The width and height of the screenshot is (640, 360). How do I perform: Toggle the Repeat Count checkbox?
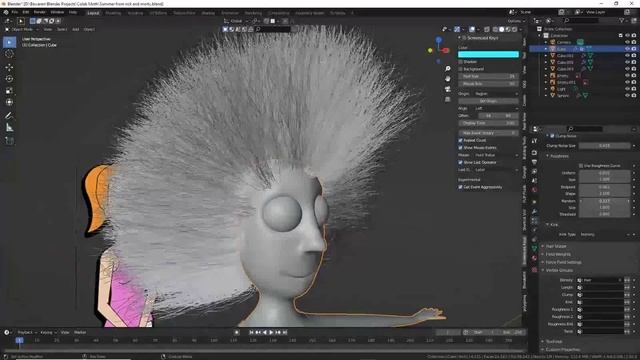[x=460, y=140]
